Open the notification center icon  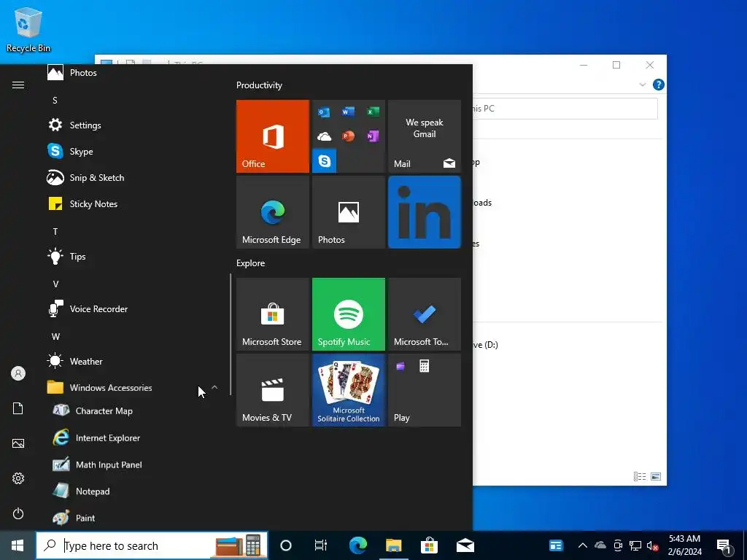point(725,546)
